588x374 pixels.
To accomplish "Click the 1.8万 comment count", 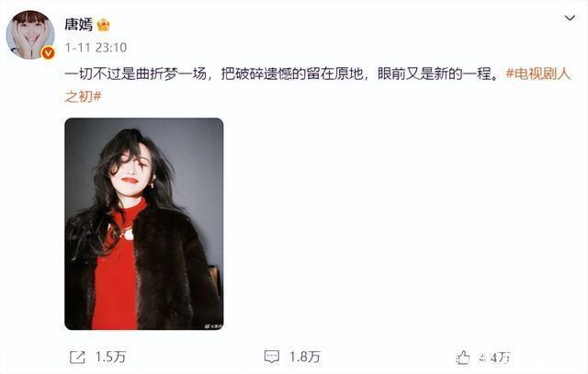I will tap(304, 357).
